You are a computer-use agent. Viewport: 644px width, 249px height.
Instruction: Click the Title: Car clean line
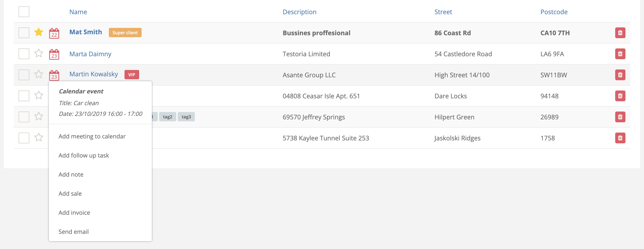click(x=79, y=103)
